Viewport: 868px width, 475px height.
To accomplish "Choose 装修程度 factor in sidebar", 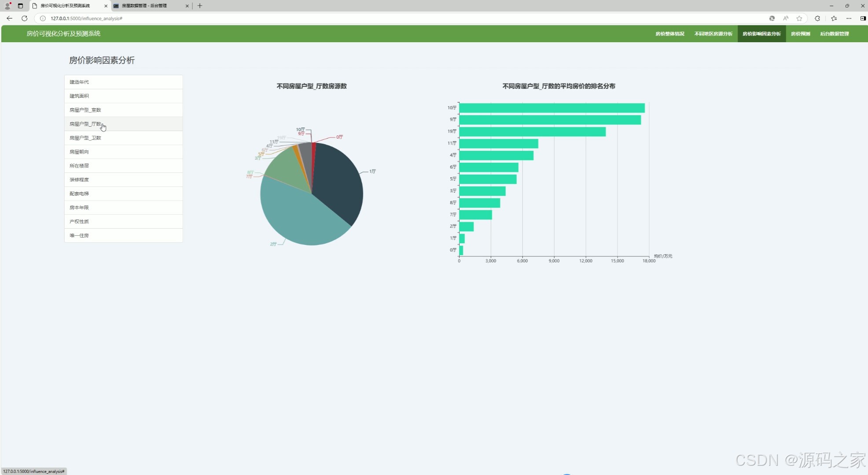I will 79,180.
